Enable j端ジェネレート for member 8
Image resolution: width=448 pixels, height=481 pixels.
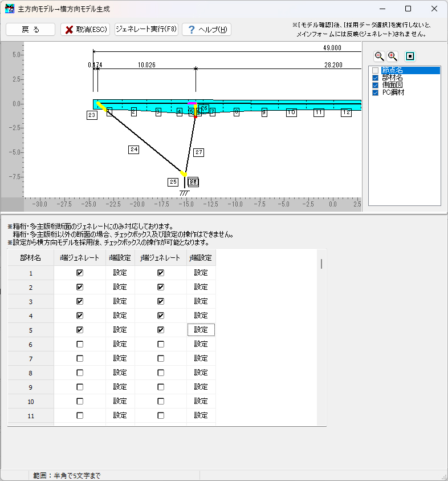click(x=161, y=373)
